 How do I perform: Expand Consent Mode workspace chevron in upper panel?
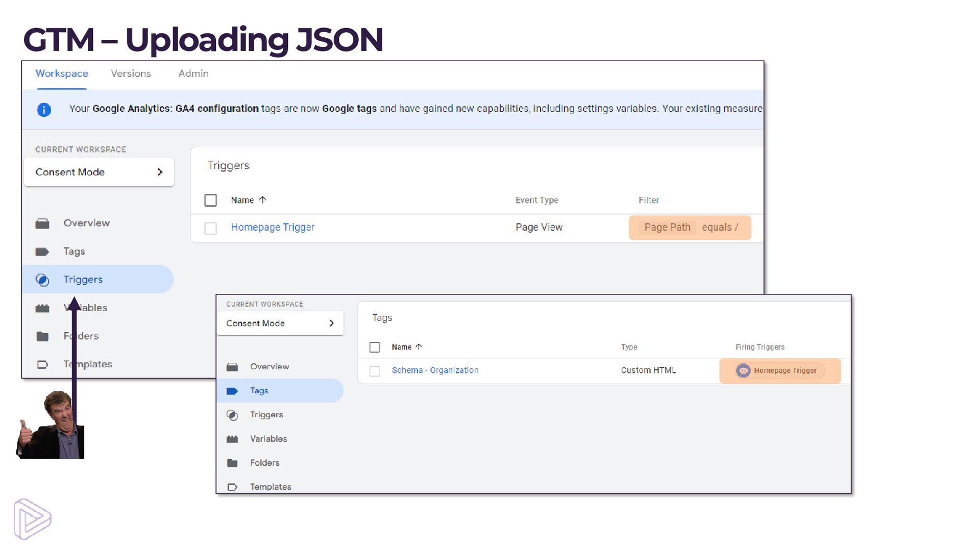[160, 172]
